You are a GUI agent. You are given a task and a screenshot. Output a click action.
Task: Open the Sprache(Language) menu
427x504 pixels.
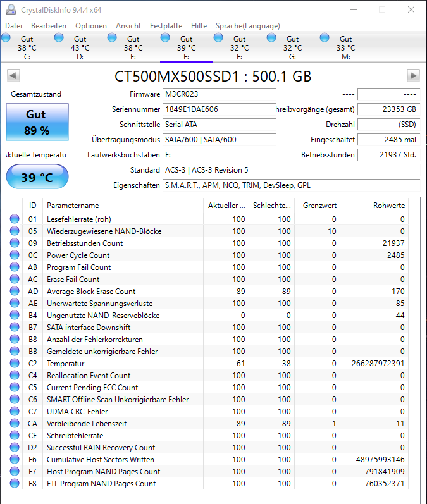pyautogui.click(x=247, y=26)
